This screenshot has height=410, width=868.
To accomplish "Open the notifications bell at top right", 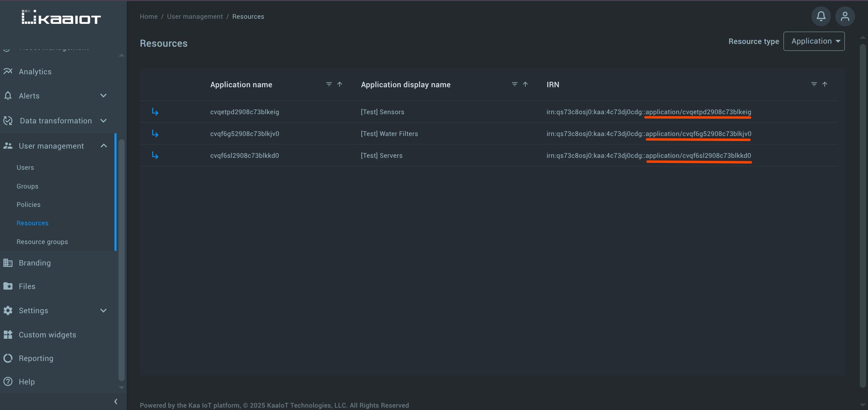I will tap(821, 16).
